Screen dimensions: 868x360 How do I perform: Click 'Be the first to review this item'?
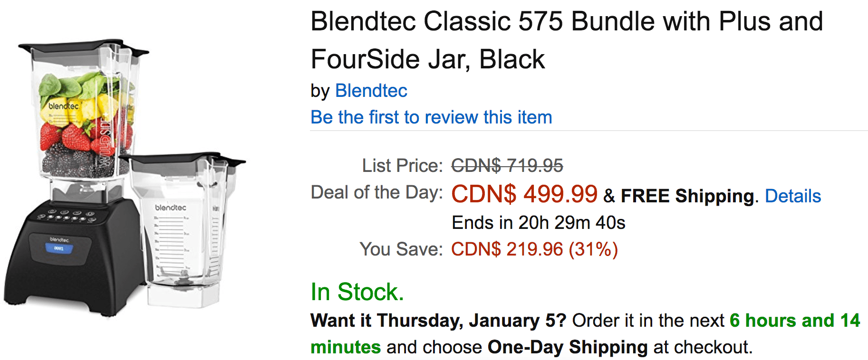(x=431, y=117)
